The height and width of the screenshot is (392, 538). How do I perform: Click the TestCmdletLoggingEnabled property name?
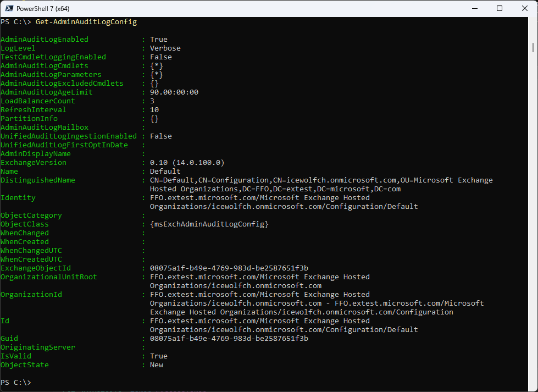53,57
